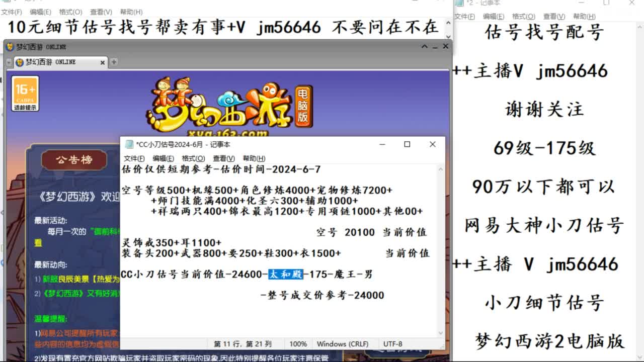Open 帮助(H) menu in CC小刀估号 Notepad
Viewport: 644px width, 362px height.
tap(254, 158)
